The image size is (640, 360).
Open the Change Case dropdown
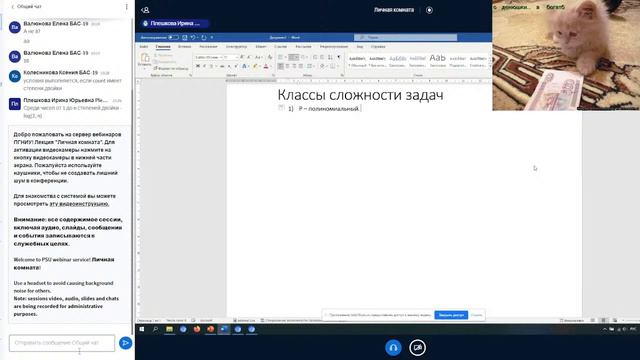click(x=259, y=57)
